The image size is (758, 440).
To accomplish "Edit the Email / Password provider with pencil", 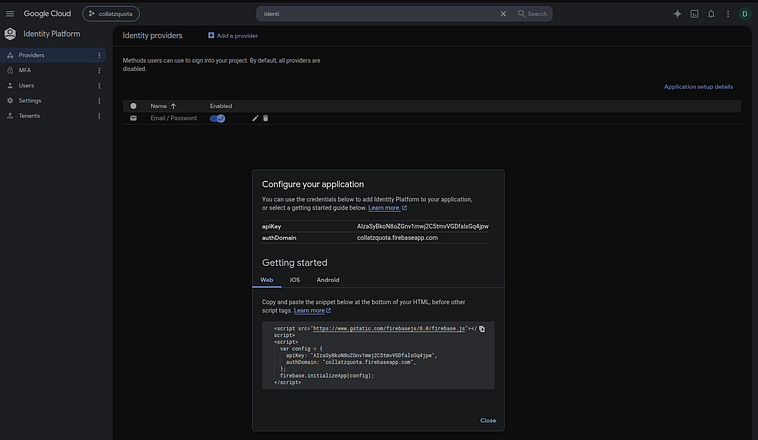I will (255, 118).
